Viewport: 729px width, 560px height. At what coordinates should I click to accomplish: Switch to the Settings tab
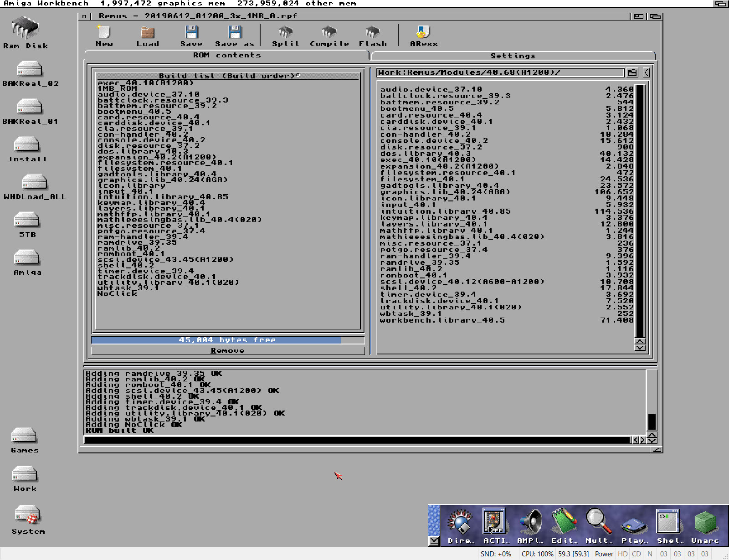513,56
